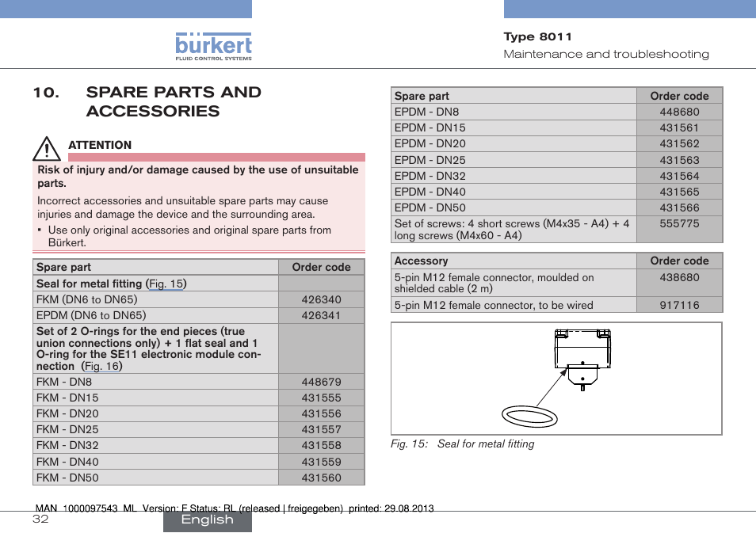Select order code 917116
756x533 pixels.
(679, 305)
